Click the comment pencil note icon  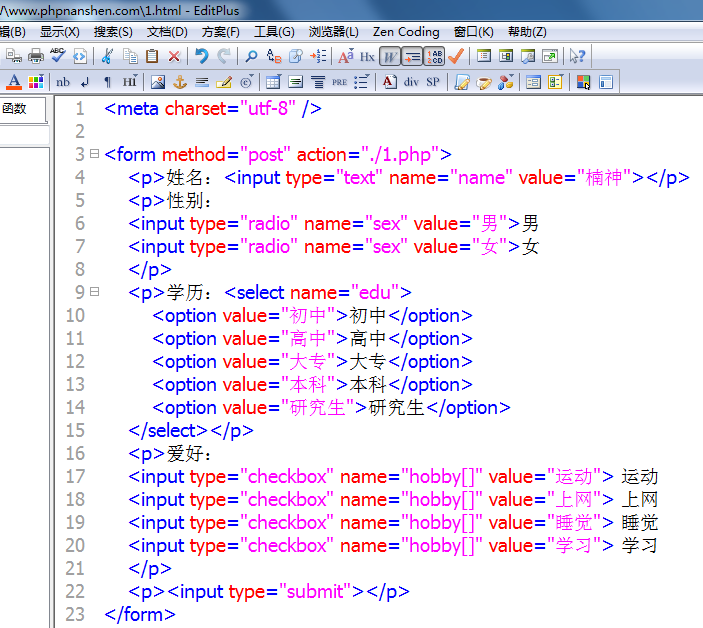click(x=224, y=82)
